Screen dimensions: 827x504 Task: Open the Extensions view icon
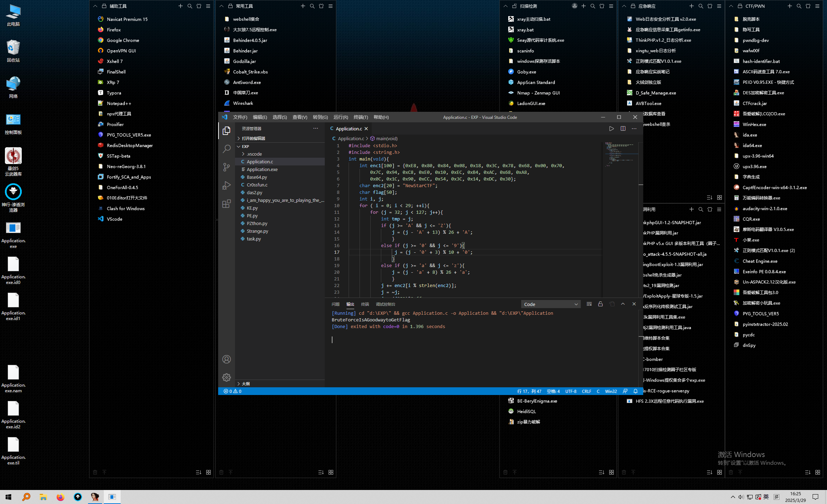[x=227, y=204]
